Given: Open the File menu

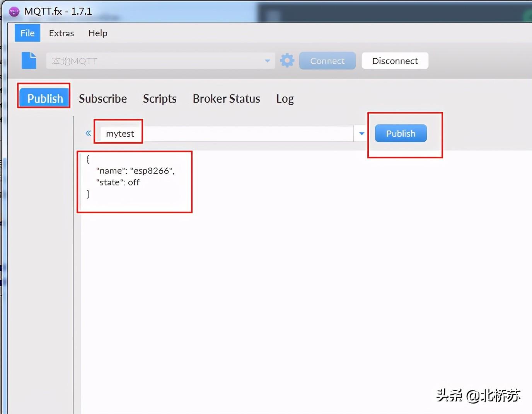Looking at the screenshot, I should pos(27,33).
